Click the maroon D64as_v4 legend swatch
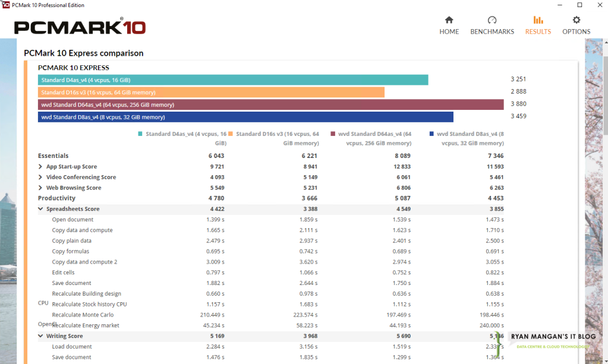Image resolution: width=608 pixels, height=364 pixels. coord(333,134)
